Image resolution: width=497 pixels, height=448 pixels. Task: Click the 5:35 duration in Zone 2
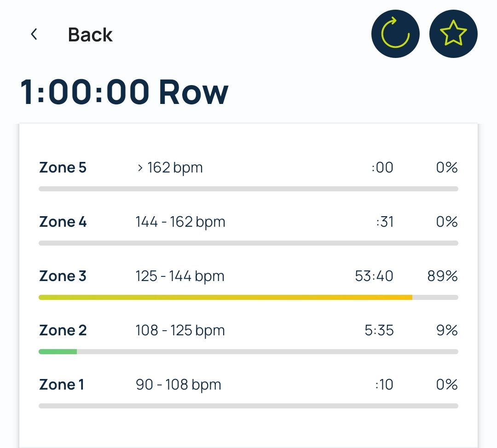click(x=379, y=330)
